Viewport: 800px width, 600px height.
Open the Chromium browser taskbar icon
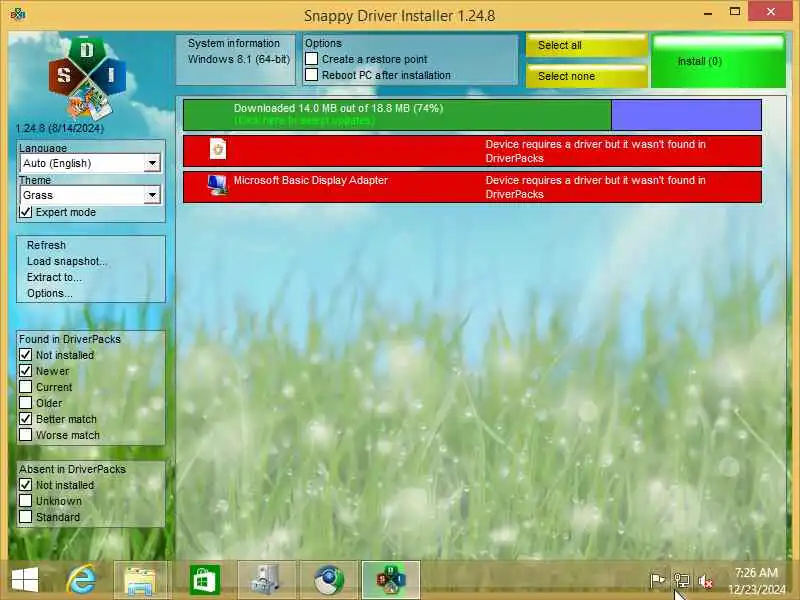(329, 580)
